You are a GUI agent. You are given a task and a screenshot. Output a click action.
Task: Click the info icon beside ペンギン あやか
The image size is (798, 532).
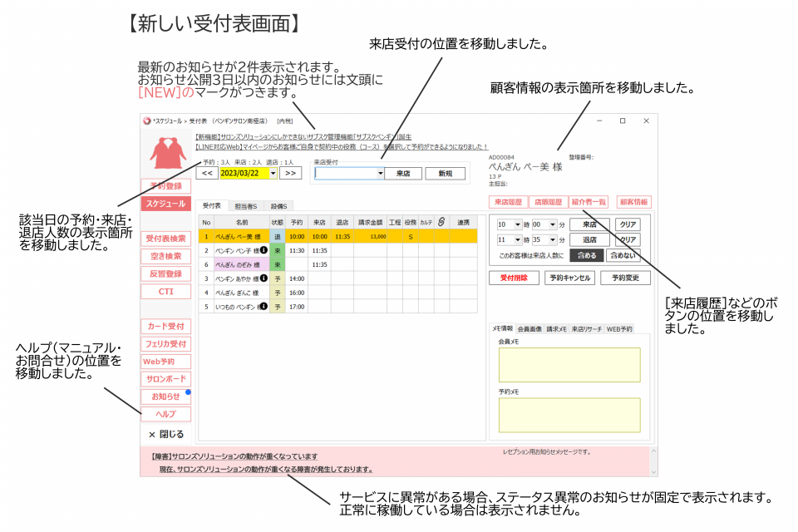point(264,278)
